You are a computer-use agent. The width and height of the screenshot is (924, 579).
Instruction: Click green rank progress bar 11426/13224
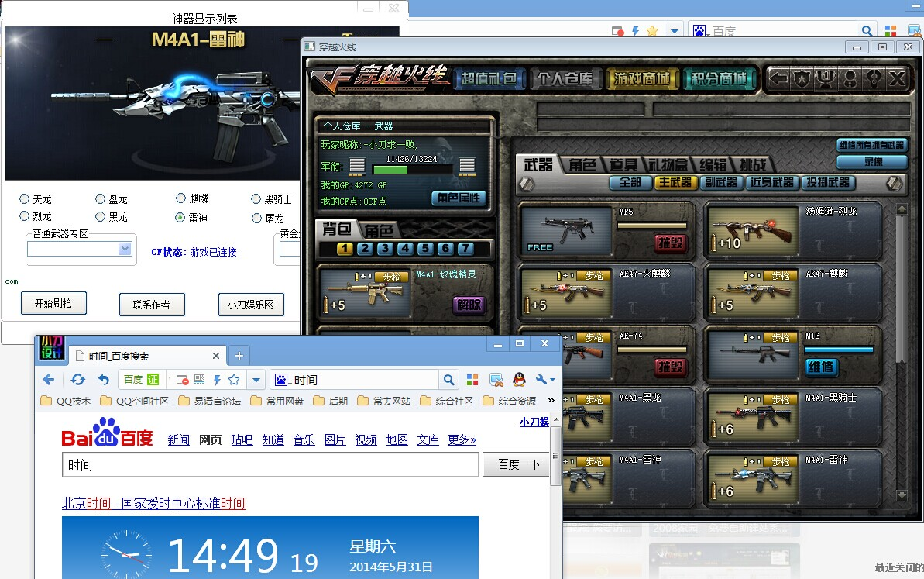click(x=411, y=170)
